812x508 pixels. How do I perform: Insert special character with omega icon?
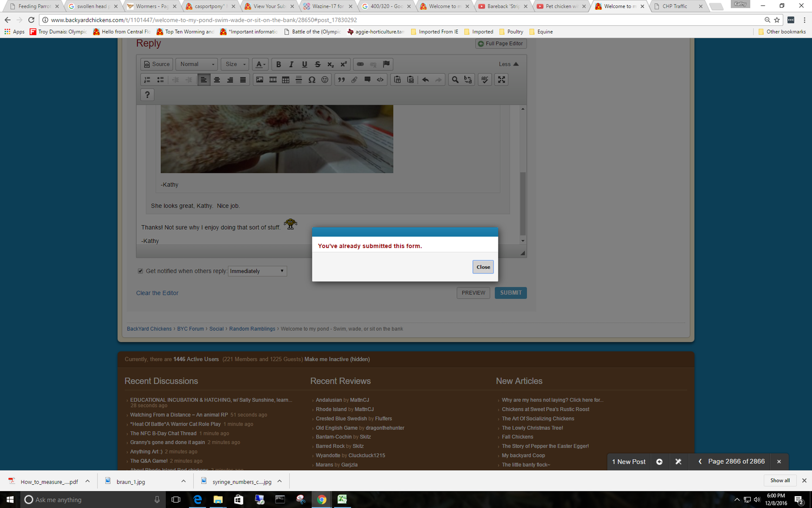point(312,80)
